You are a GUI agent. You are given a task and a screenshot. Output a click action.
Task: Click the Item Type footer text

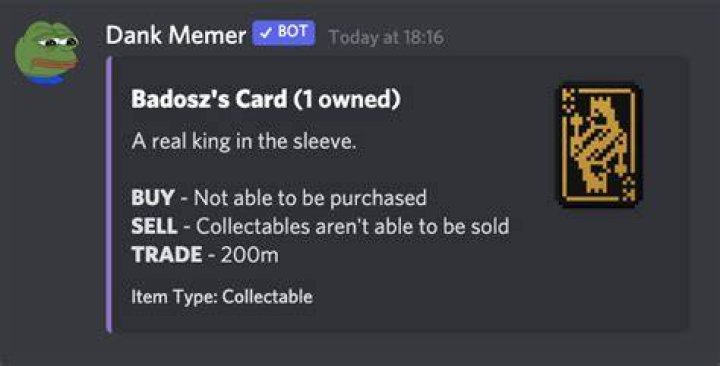tap(222, 297)
